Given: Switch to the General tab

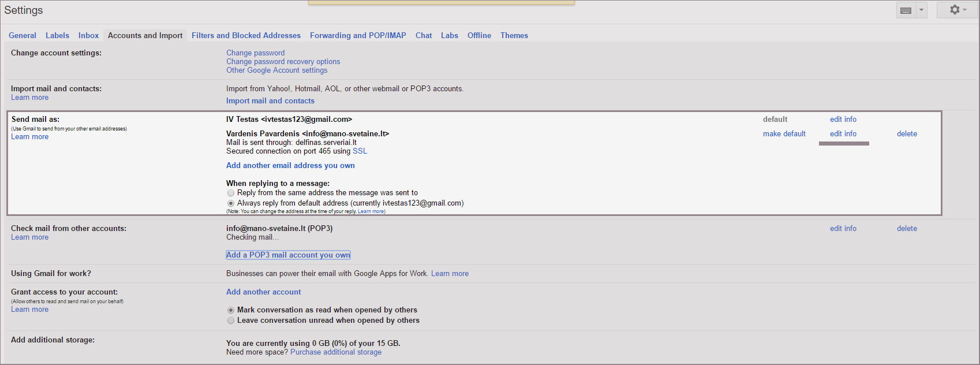Looking at the screenshot, I should point(23,36).
